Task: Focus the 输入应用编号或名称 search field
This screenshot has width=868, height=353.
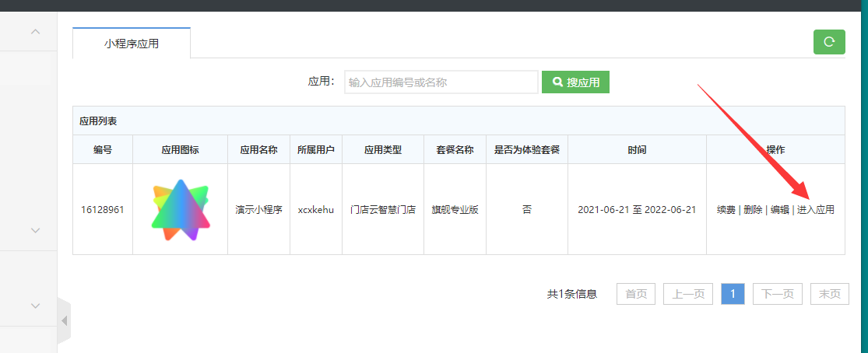Action: 441,82
